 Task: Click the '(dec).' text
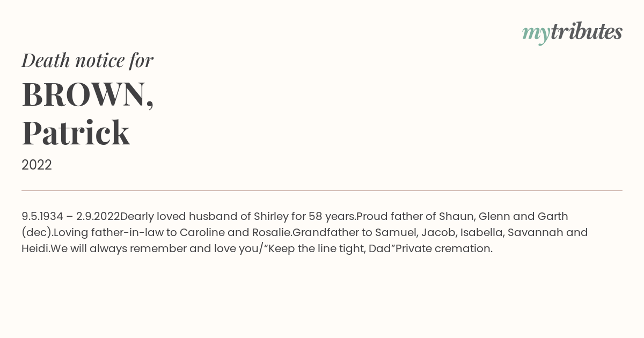[38, 233]
